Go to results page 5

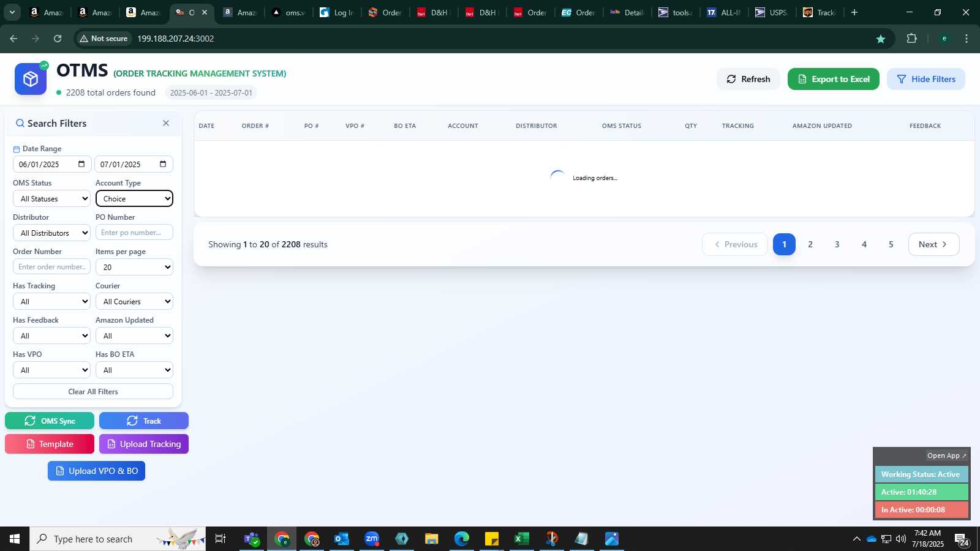pyautogui.click(x=891, y=244)
